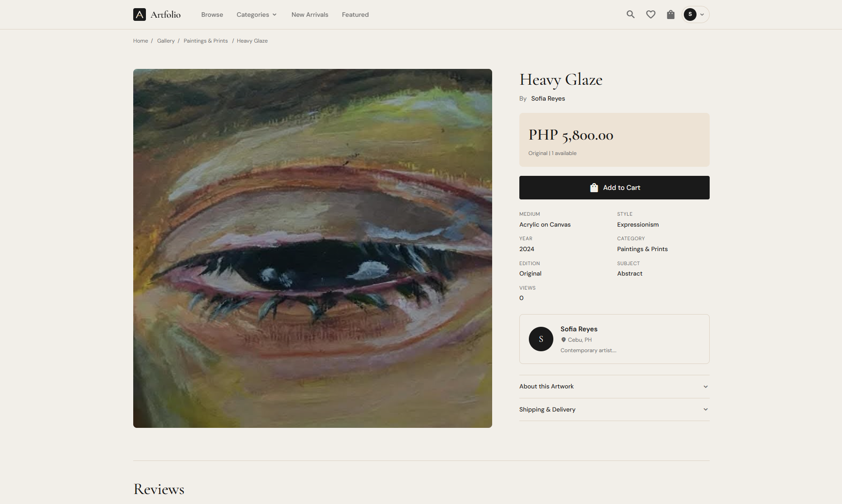Click the Heavy Glaze artwork image

312,248
